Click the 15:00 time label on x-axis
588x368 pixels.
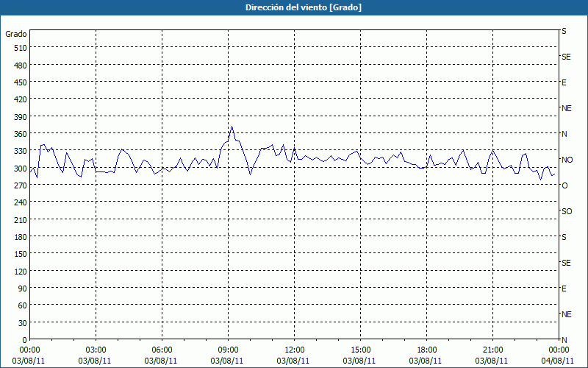(x=360, y=350)
